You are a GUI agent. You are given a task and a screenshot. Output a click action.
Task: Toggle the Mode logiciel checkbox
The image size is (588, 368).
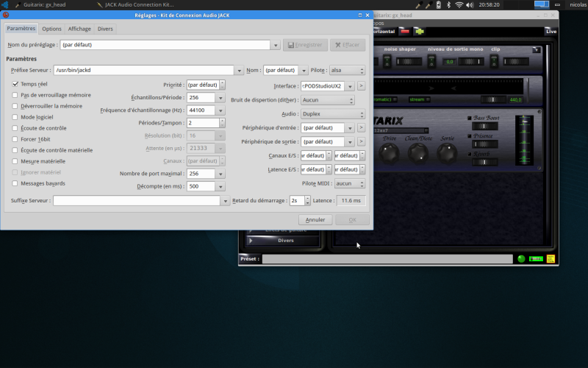tap(15, 117)
